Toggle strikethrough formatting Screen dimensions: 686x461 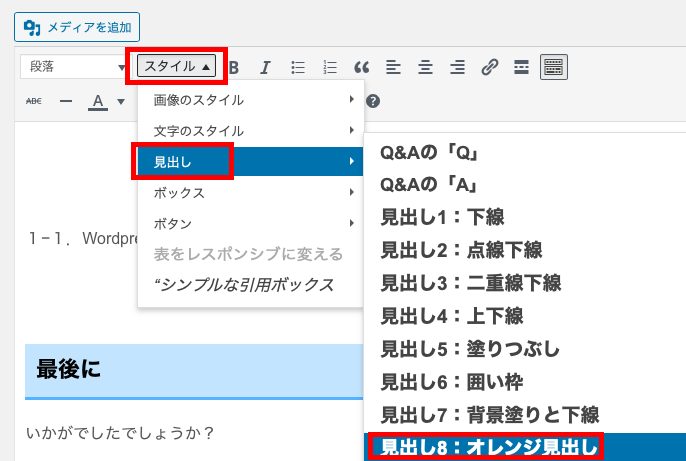coord(34,101)
